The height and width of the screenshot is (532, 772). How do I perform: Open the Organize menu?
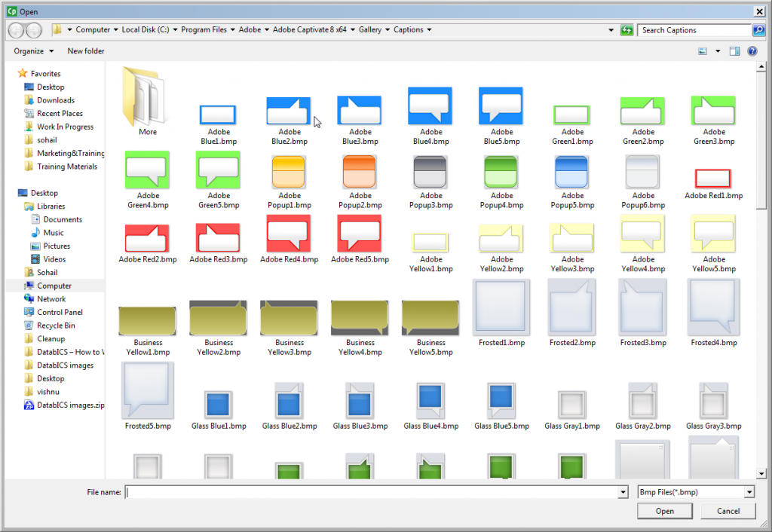coord(33,51)
